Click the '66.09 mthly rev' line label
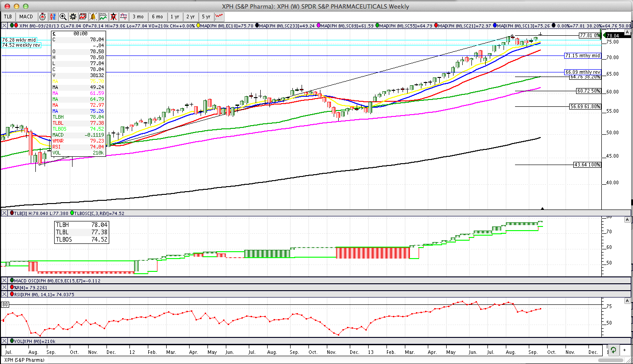This screenshot has width=633, height=364. tap(583, 72)
